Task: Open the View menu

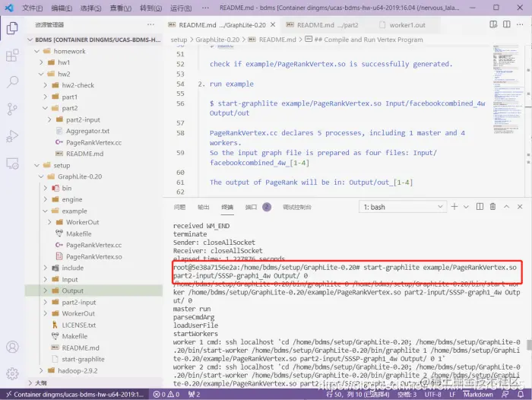Action: click(x=120, y=8)
